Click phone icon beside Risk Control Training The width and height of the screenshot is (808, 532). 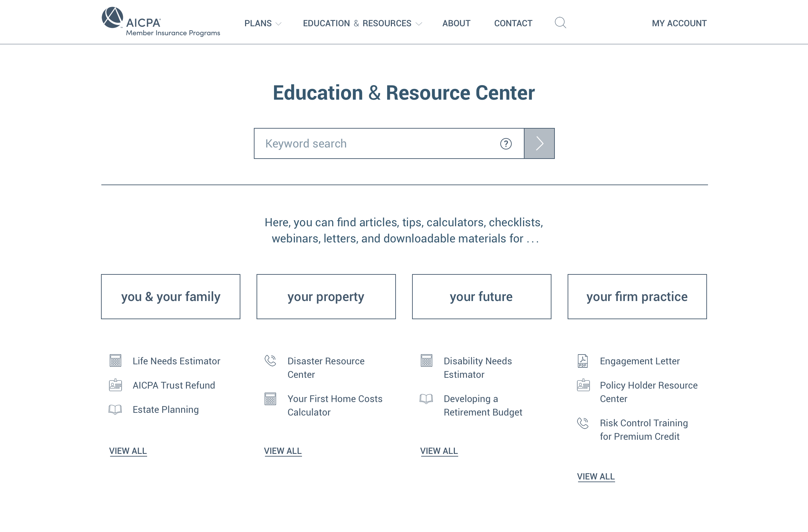(582, 423)
